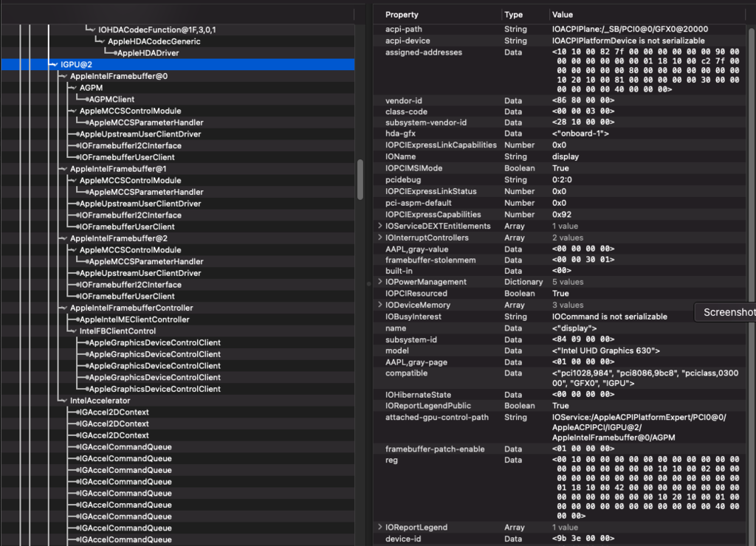
Task: Collapse the IntelAccelerator node
Action: point(63,401)
